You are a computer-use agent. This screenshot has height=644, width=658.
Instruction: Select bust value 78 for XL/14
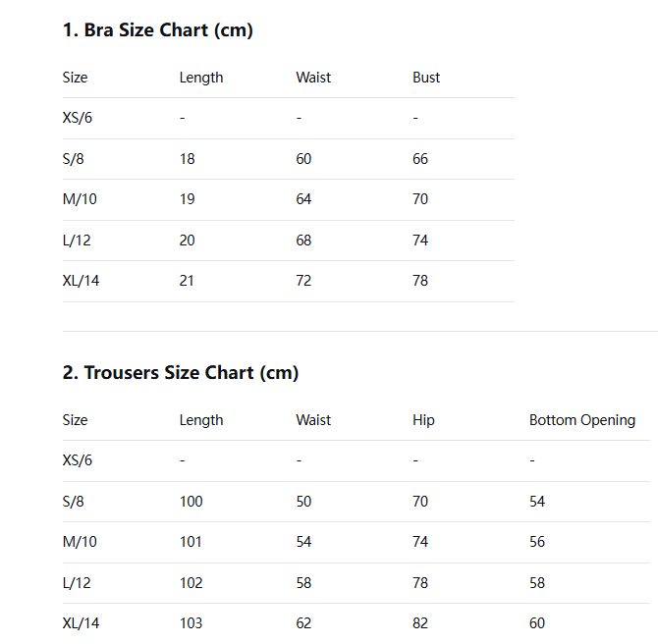(x=420, y=281)
